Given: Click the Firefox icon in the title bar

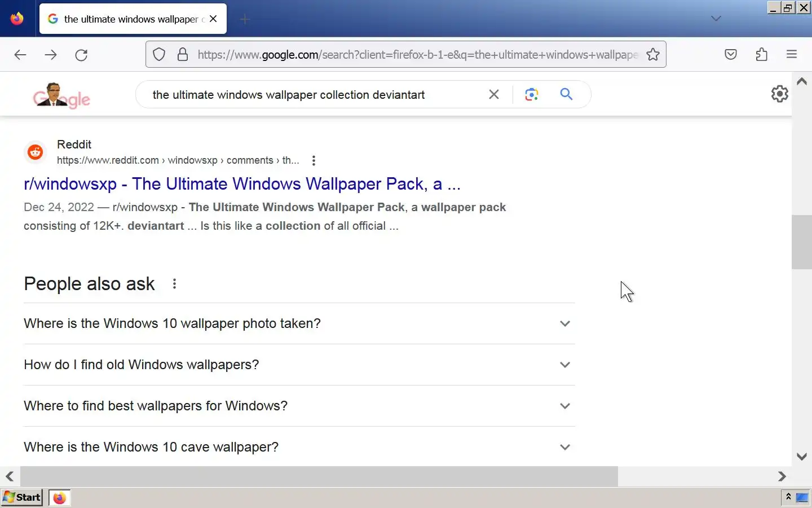Looking at the screenshot, I should [x=17, y=18].
